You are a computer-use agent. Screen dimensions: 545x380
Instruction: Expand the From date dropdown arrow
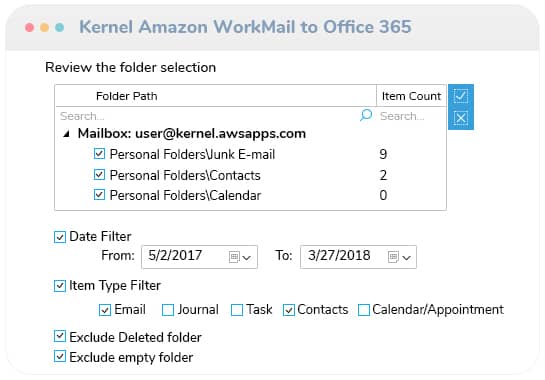pyautogui.click(x=246, y=258)
